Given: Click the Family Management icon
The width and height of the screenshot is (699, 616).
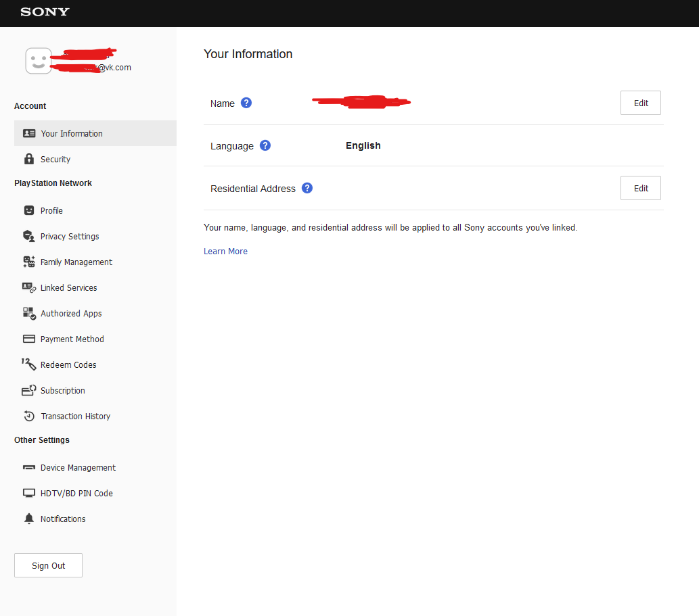Looking at the screenshot, I should pos(29,262).
